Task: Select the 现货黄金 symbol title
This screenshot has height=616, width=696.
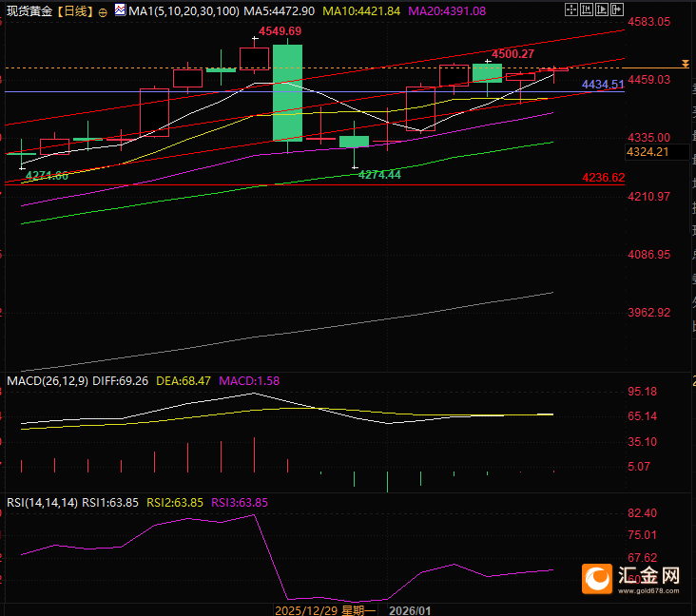Action: click(x=29, y=11)
